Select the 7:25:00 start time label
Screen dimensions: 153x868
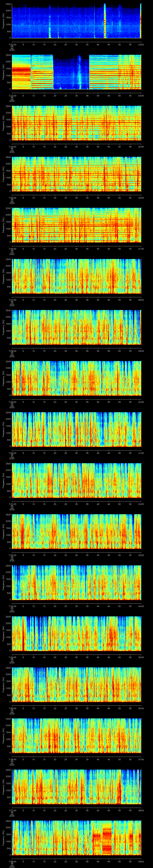point(12,198)
